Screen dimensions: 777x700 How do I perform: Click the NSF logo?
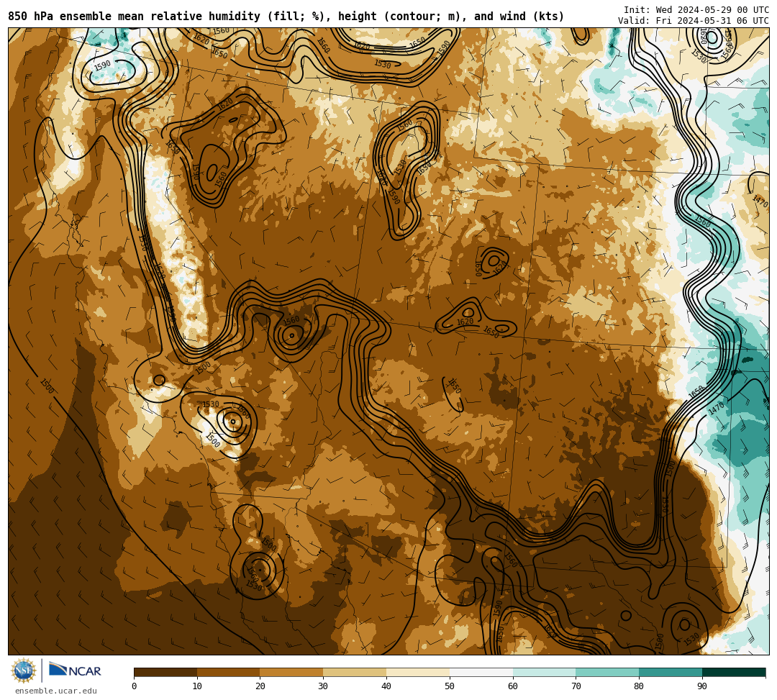pyautogui.click(x=23, y=671)
